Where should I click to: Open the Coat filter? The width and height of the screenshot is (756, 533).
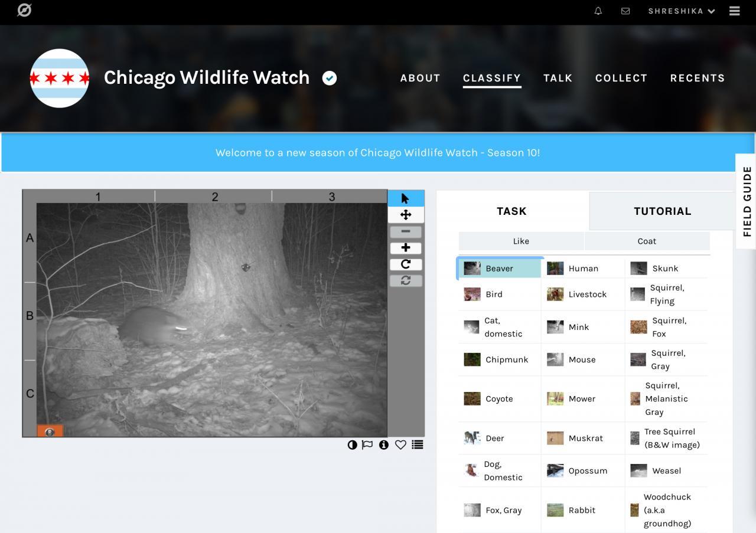647,241
